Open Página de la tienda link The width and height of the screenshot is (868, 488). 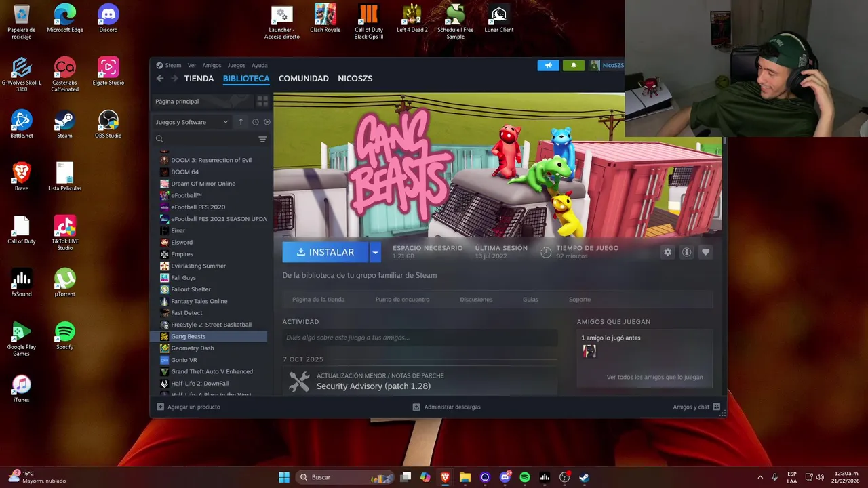pyautogui.click(x=319, y=299)
